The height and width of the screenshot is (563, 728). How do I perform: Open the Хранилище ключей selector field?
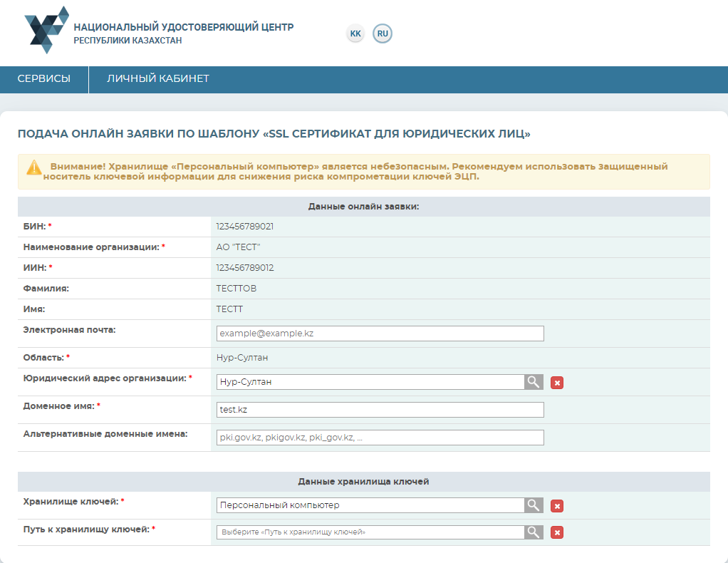(370, 505)
